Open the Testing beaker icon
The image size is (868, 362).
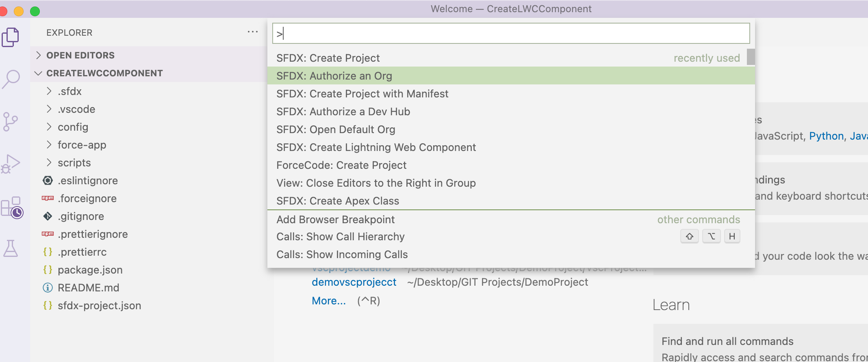tap(11, 248)
